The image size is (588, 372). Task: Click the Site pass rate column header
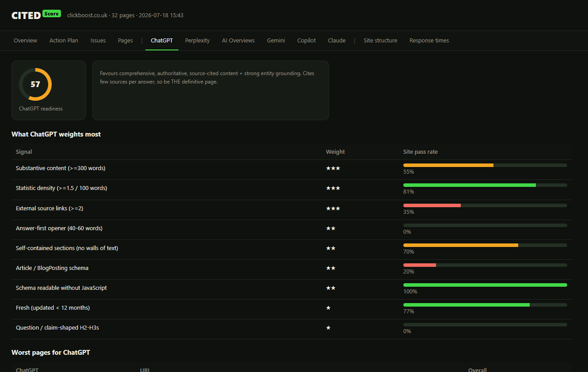point(421,152)
